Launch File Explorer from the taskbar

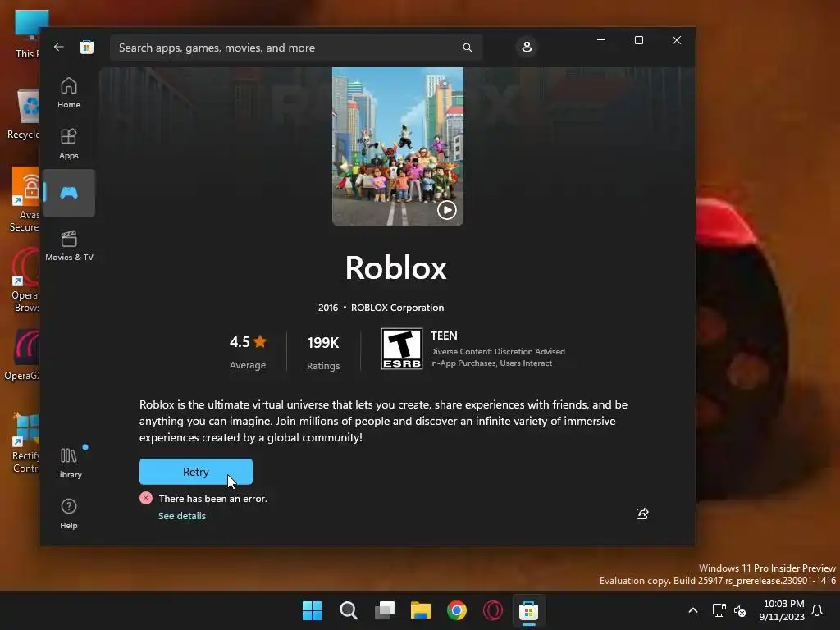[x=421, y=610]
